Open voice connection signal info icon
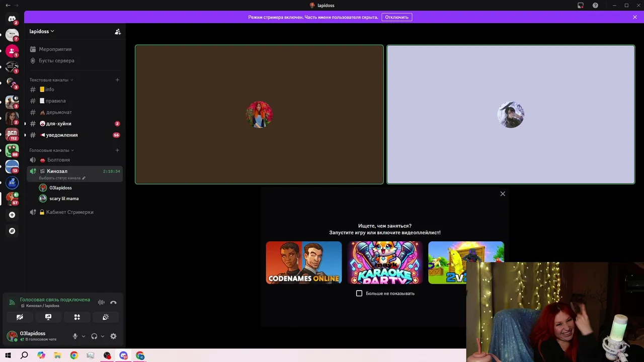The width and height of the screenshot is (644, 362). pyautogui.click(x=12, y=303)
